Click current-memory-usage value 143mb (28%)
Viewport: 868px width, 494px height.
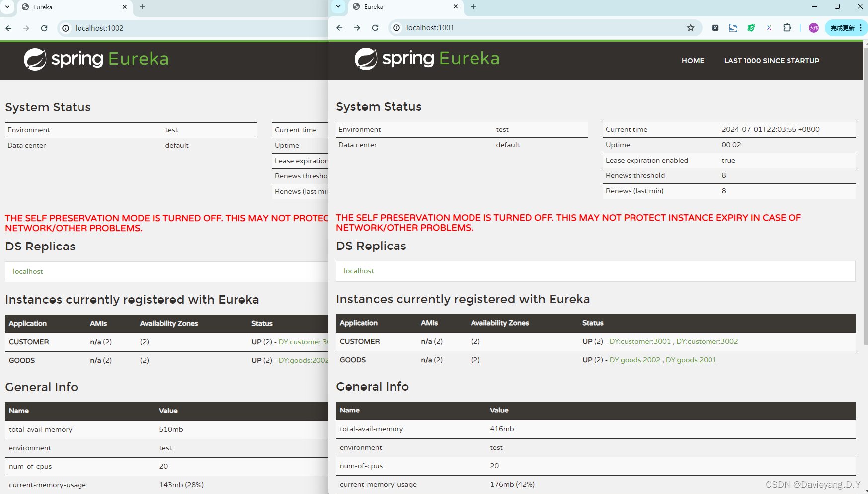181,485
